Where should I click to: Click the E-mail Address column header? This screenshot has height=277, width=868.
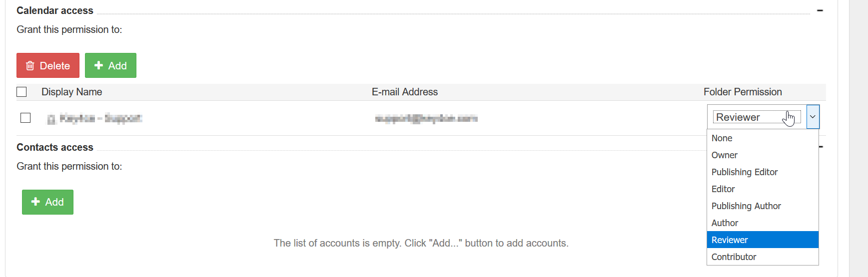[405, 92]
